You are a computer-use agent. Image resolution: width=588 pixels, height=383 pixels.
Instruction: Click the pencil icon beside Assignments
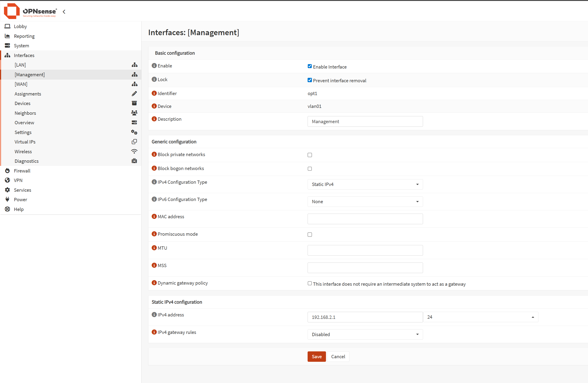coord(134,94)
